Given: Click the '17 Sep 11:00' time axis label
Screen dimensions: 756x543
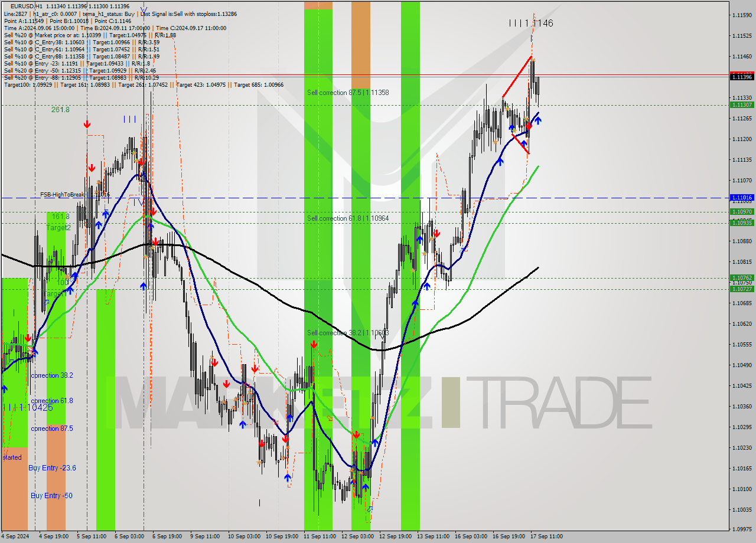Looking at the screenshot, I should tap(546, 537).
